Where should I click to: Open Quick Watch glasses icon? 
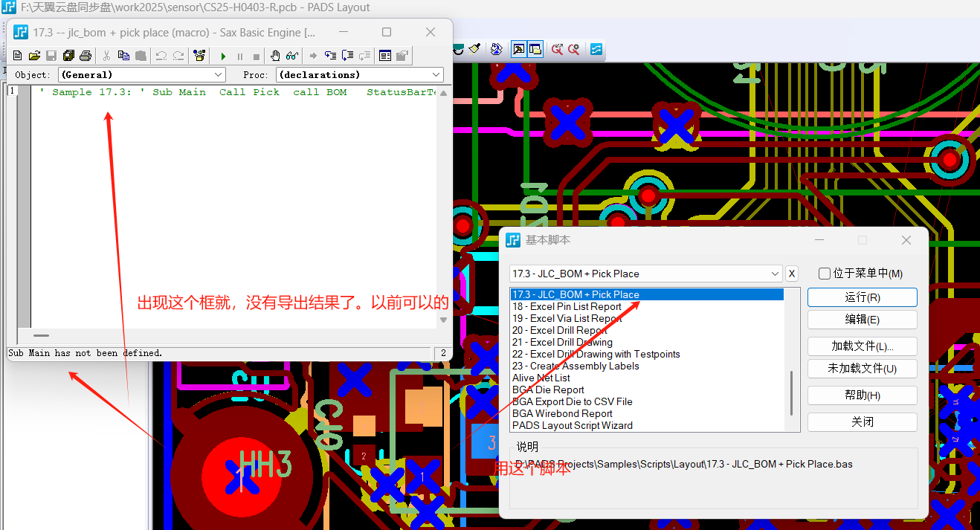tap(291, 56)
